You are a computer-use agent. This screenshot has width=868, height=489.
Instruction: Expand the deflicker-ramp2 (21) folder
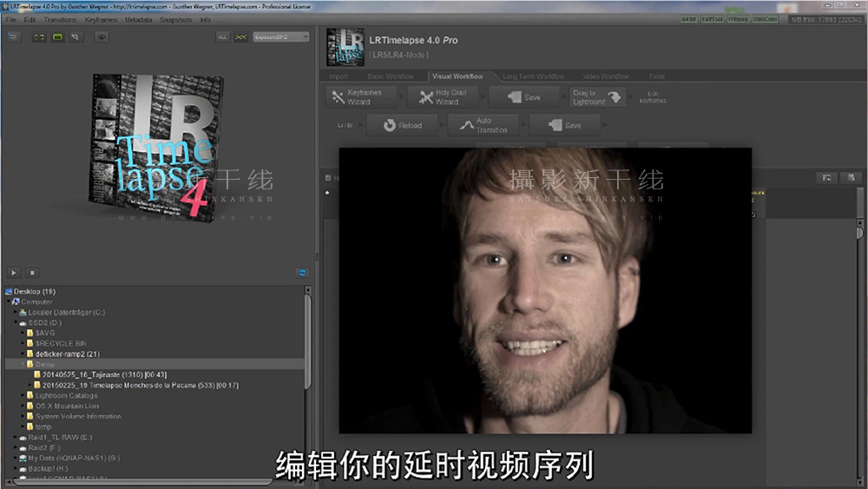tap(23, 354)
